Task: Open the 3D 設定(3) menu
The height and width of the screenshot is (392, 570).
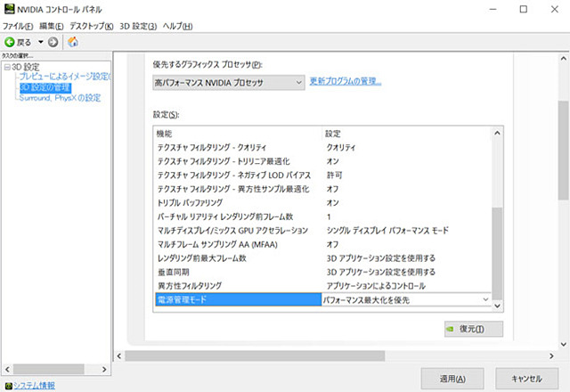Action: [138, 26]
